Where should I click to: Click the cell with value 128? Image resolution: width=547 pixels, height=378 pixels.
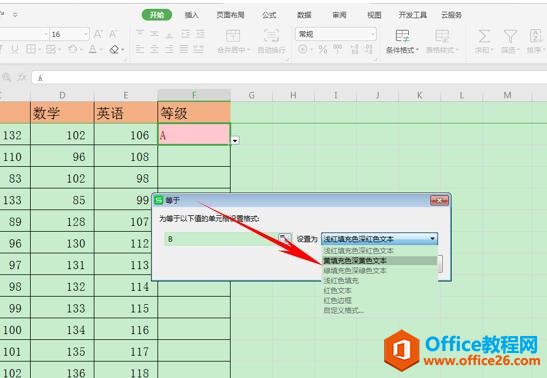pyautogui.click(x=62, y=221)
